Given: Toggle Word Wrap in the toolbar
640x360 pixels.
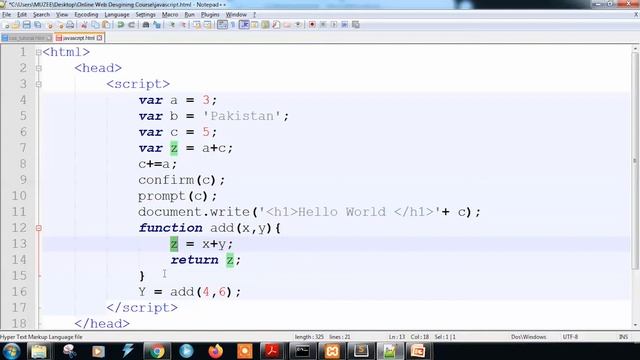Looking at the screenshot, I should coord(222,25).
